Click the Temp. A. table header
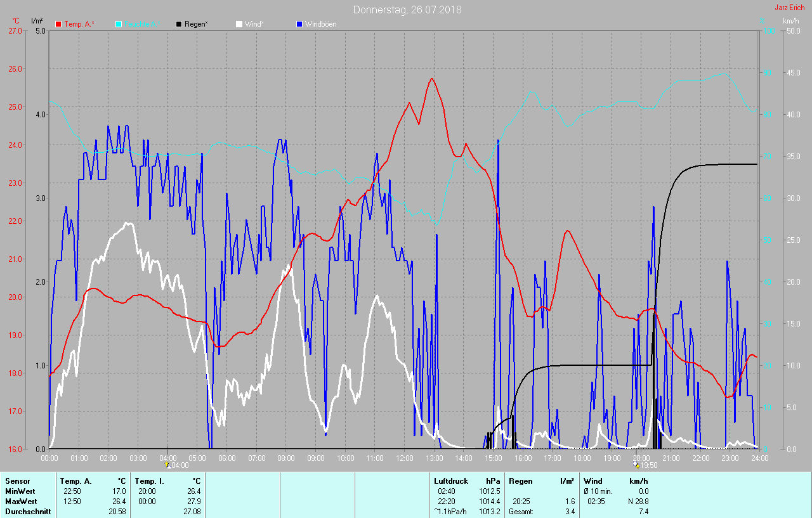 point(75,481)
